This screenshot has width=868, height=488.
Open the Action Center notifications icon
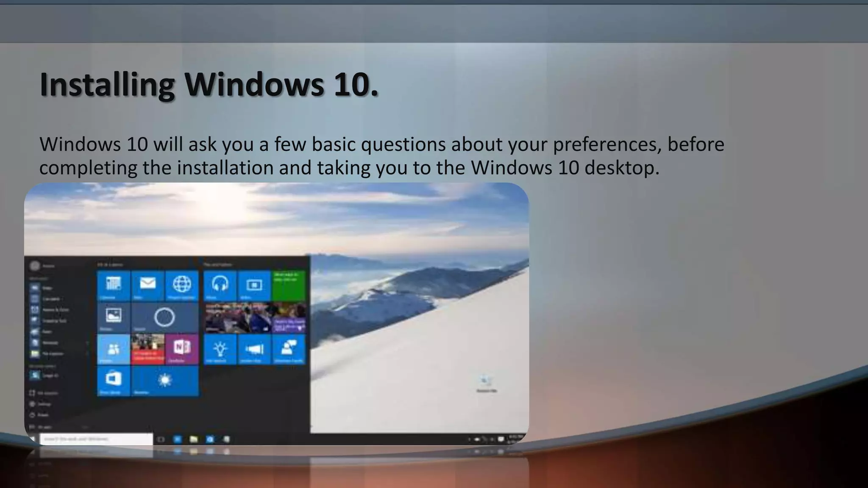pyautogui.click(x=501, y=439)
